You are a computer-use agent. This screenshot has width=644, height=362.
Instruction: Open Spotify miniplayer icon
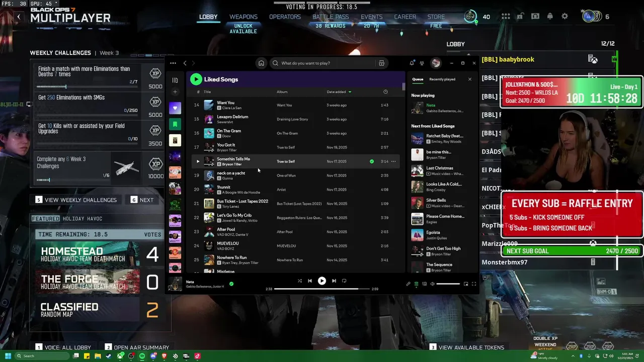point(466,284)
